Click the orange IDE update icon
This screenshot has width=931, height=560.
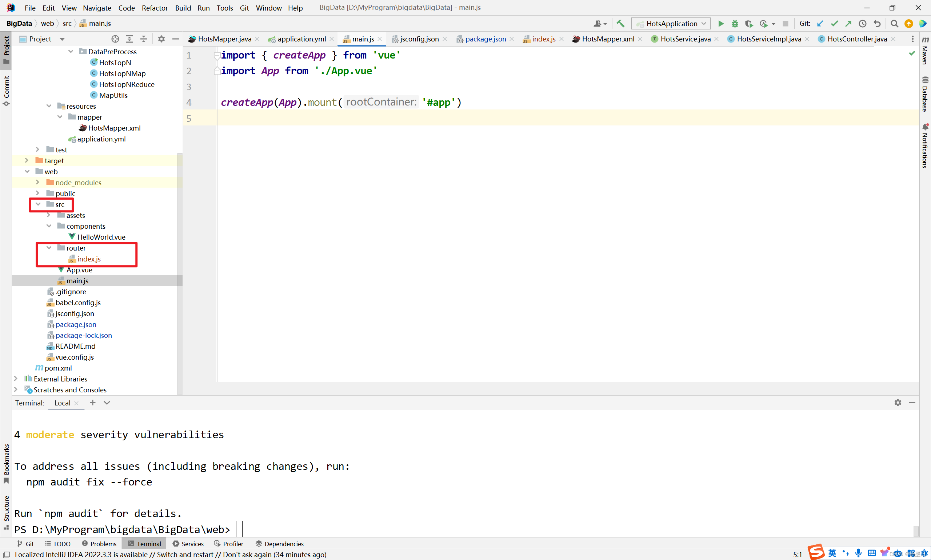pos(909,23)
